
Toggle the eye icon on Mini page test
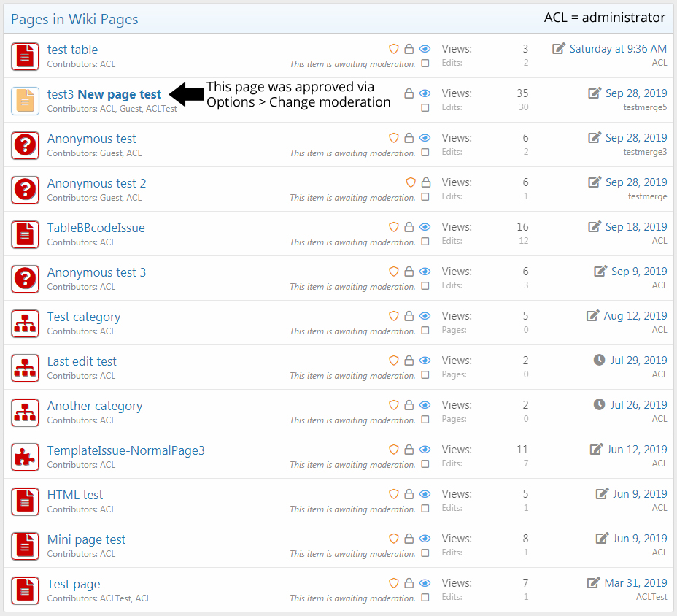pyautogui.click(x=425, y=539)
